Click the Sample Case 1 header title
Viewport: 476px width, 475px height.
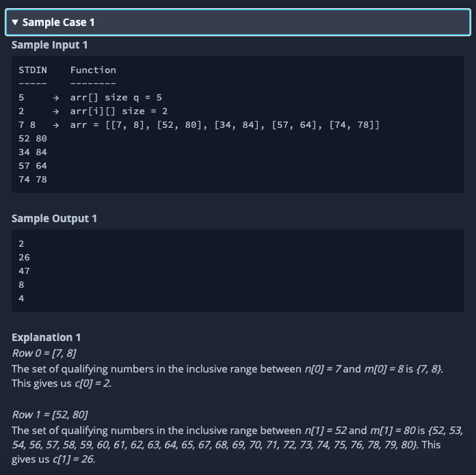pyautogui.click(x=59, y=23)
